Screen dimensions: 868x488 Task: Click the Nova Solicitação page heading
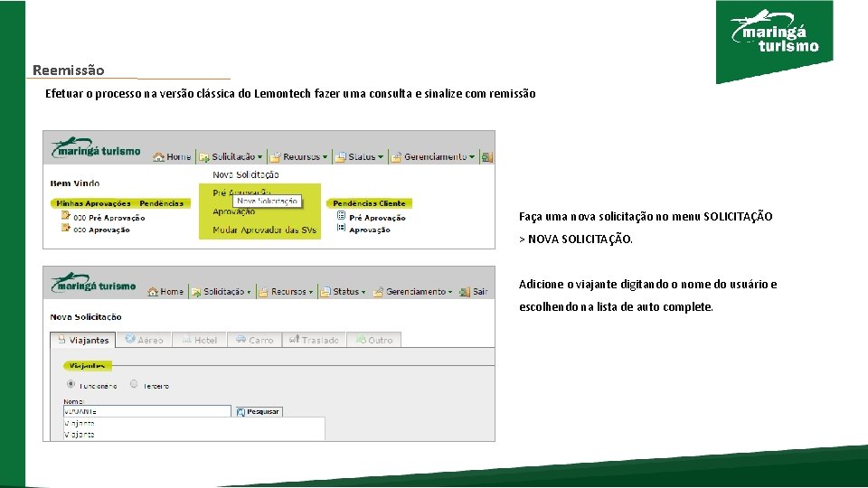click(86, 317)
